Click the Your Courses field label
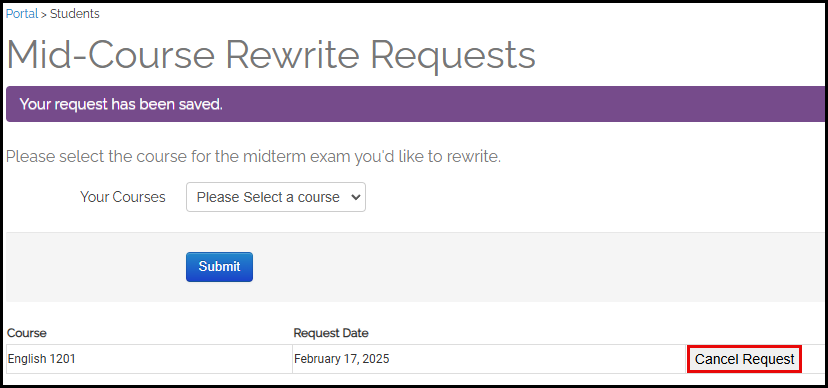 (123, 197)
